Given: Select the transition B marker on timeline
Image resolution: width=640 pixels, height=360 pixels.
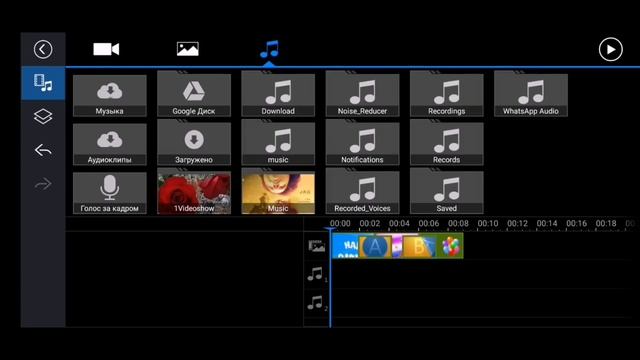Looking at the screenshot, I should click(x=419, y=246).
